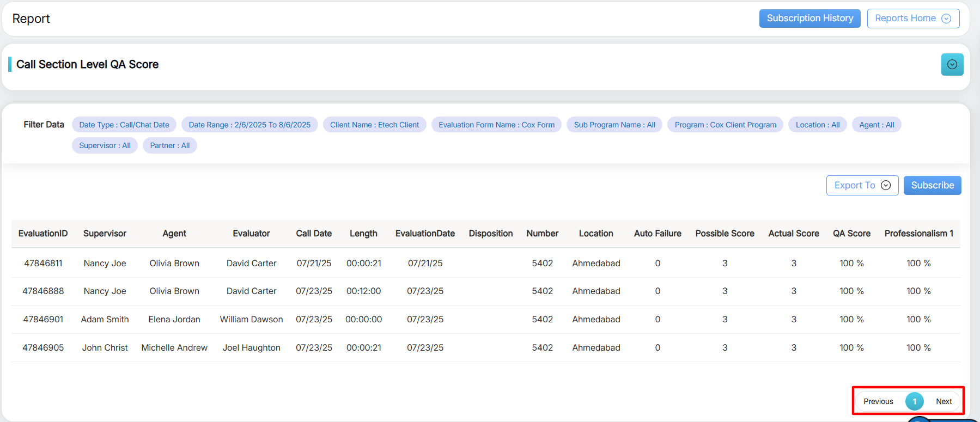This screenshot has height=422, width=980.
Task: Click the Client Name Etech Client chip
Action: [374, 125]
